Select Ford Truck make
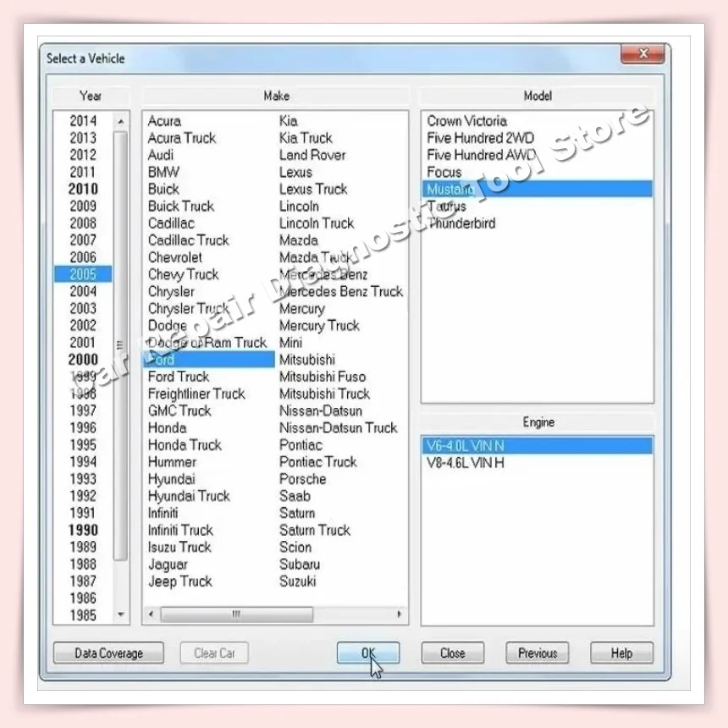 [x=179, y=377]
